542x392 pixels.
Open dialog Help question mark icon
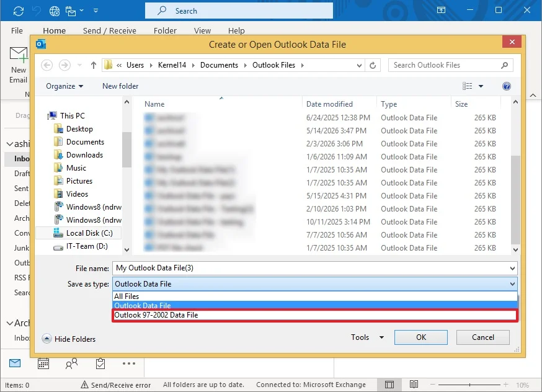(x=507, y=86)
